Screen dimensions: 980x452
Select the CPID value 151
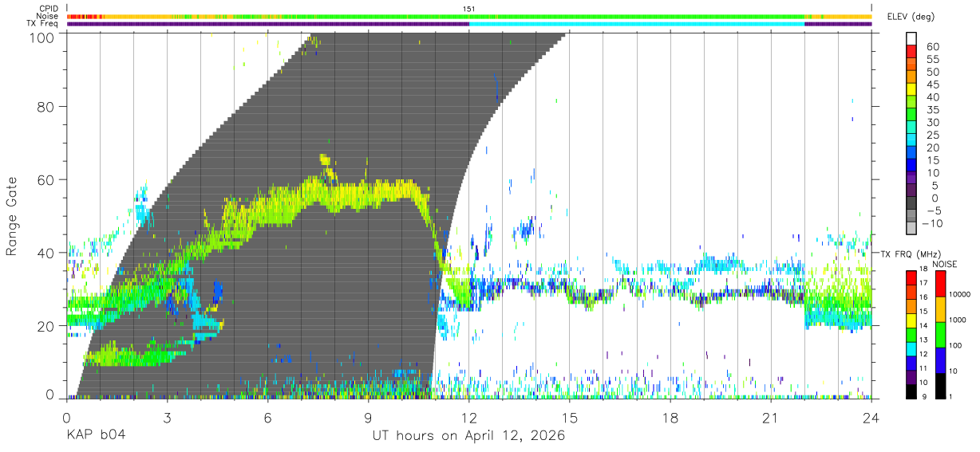tap(469, 9)
